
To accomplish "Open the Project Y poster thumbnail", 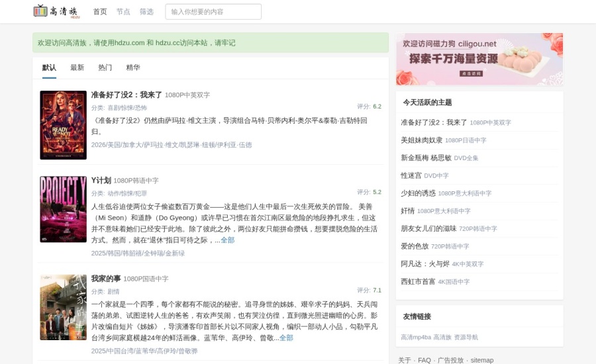I will [x=63, y=209].
